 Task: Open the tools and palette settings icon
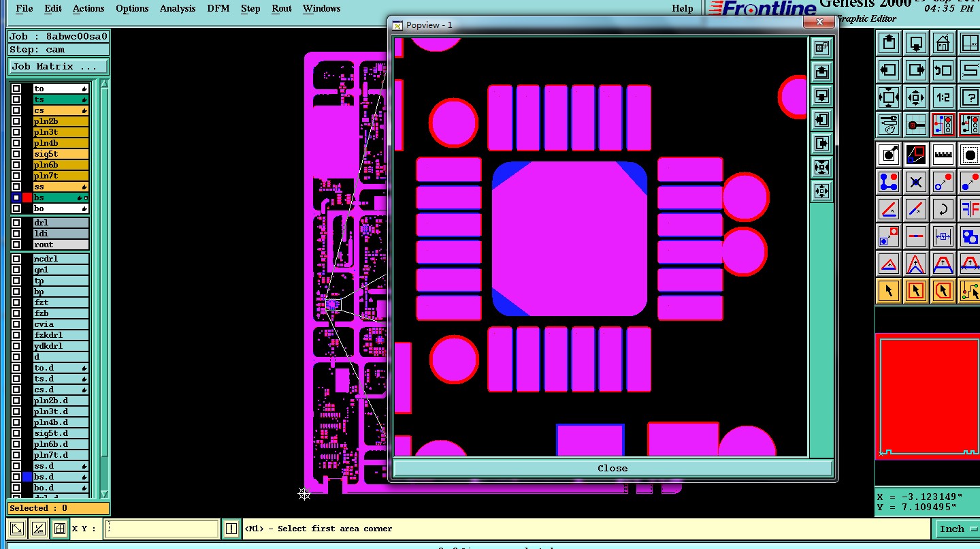point(888,124)
